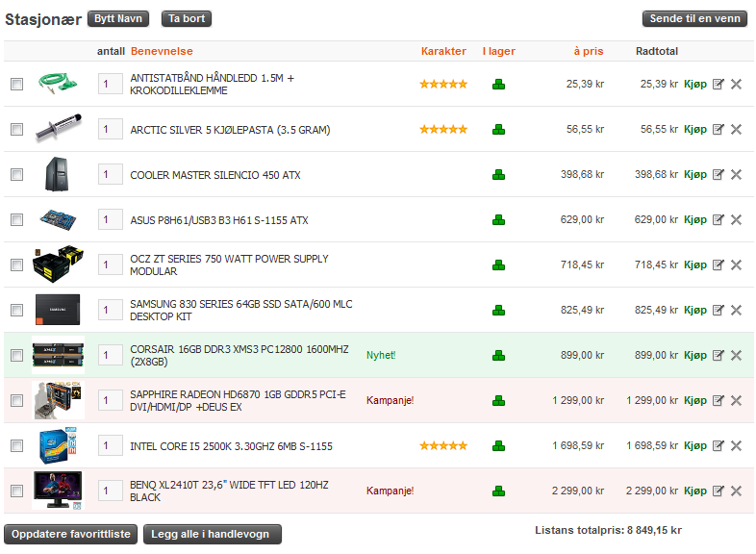
Task: Select Arctic Silver 5 checkbox
Action: [x=17, y=129]
